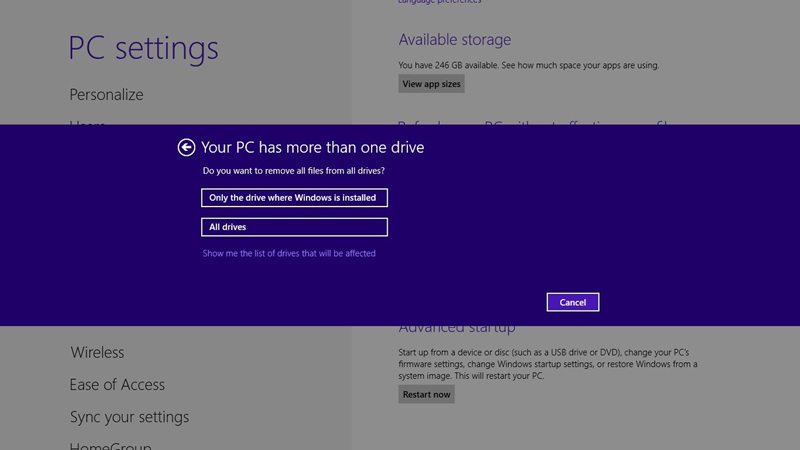Choose 'Only the drive where Windows is installed'
This screenshot has height=450, width=800.
(294, 198)
